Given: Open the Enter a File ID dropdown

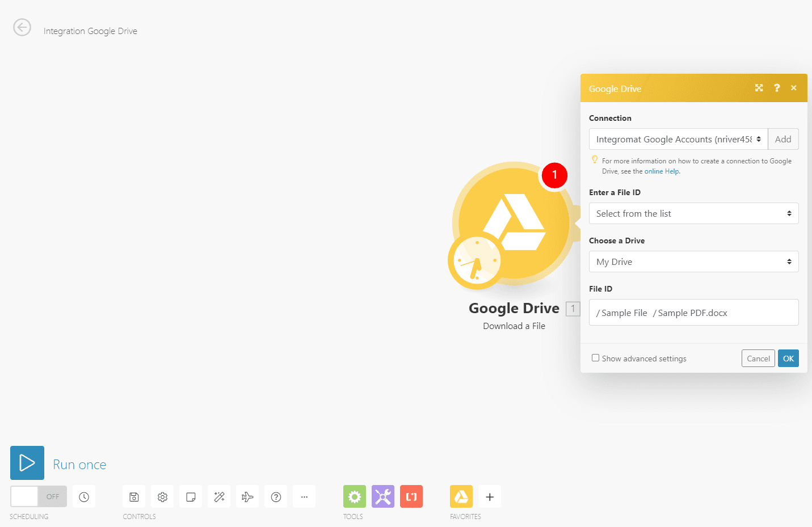Looking at the screenshot, I should pos(694,213).
